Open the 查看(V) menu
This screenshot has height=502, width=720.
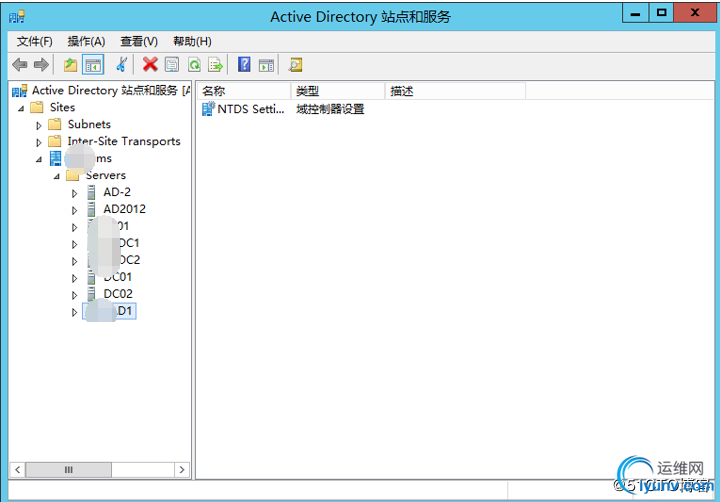point(139,42)
